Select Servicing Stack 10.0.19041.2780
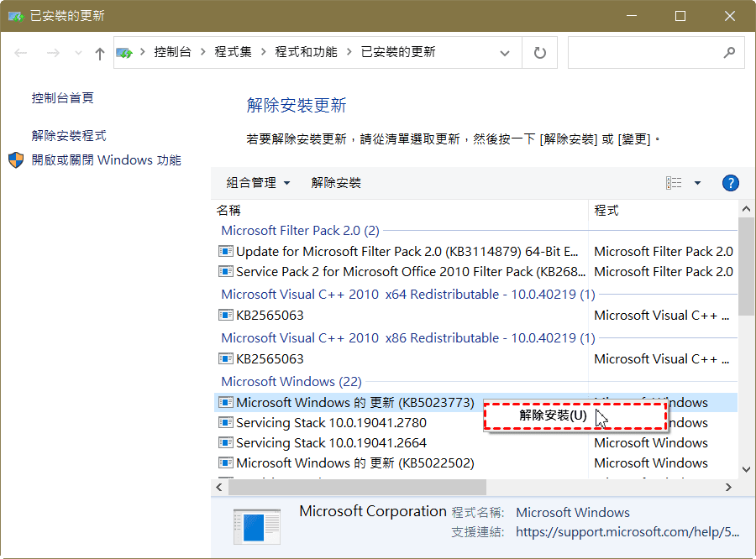This screenshot has height=559, width=756. coord(331,423)
